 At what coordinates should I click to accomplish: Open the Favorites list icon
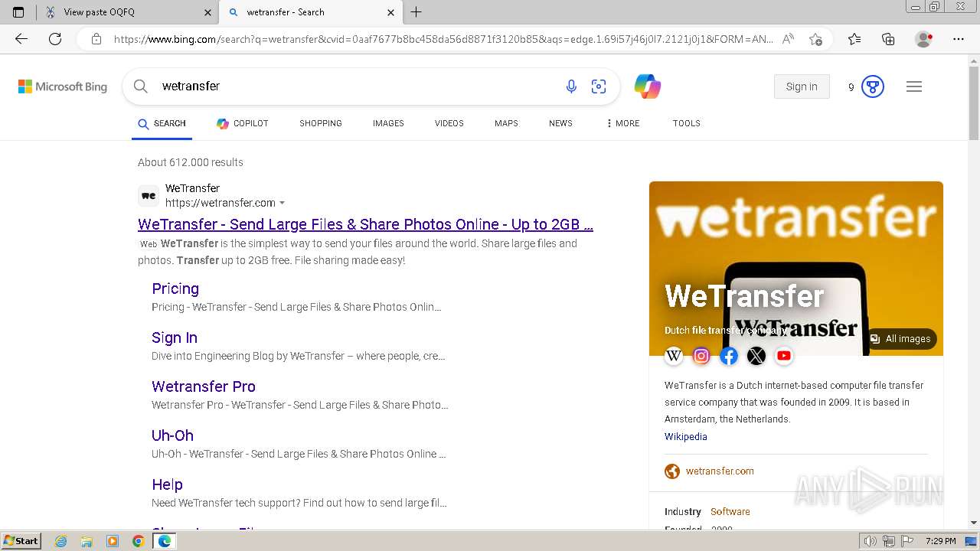854,39
